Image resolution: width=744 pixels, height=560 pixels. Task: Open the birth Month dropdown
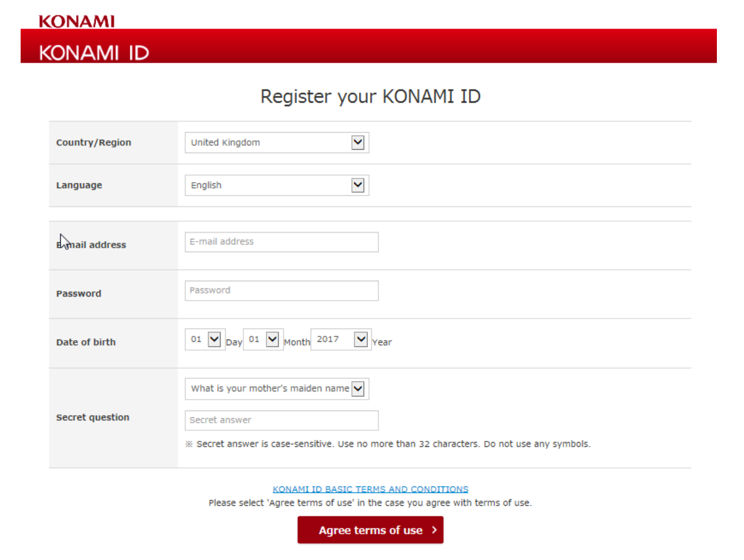pos(263,340)
